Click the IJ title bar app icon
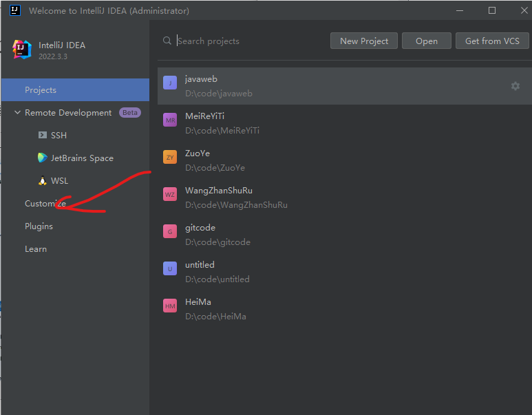The height and width of the screenshot is (415, 532). point(14,10)
